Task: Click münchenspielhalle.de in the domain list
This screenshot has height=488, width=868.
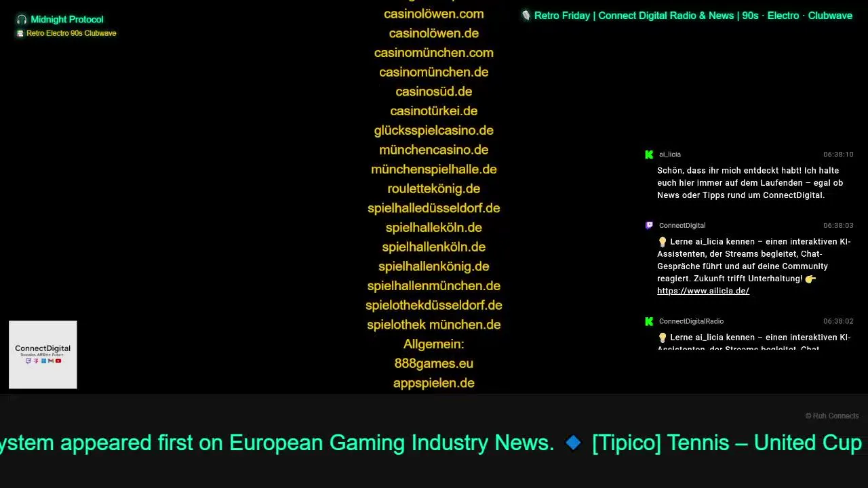Action: 434,169
